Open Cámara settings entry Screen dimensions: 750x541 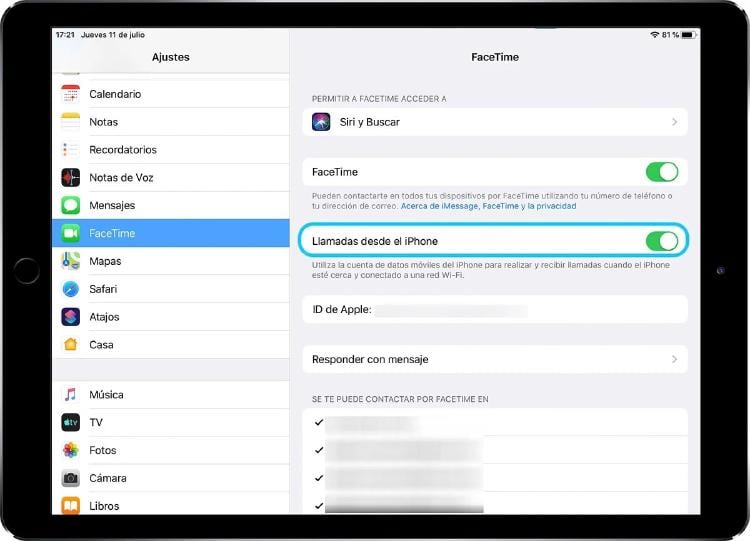pyautogui.click(x=171, y=478)
